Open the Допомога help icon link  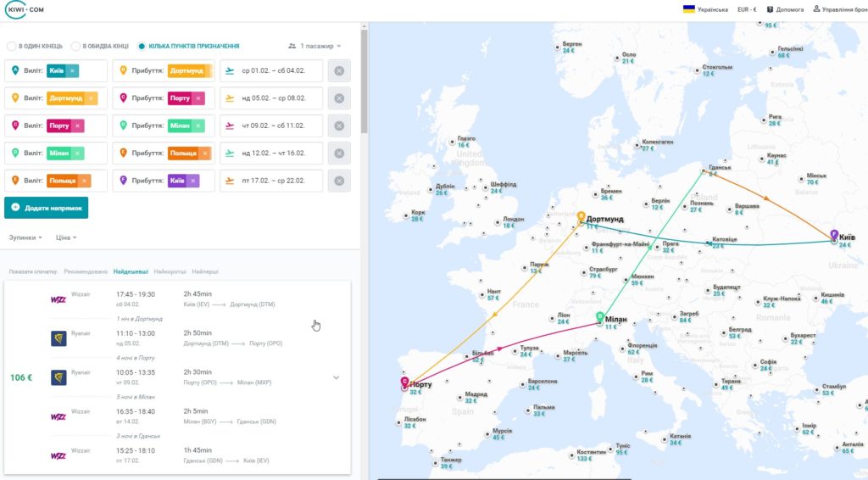(785, 9)
